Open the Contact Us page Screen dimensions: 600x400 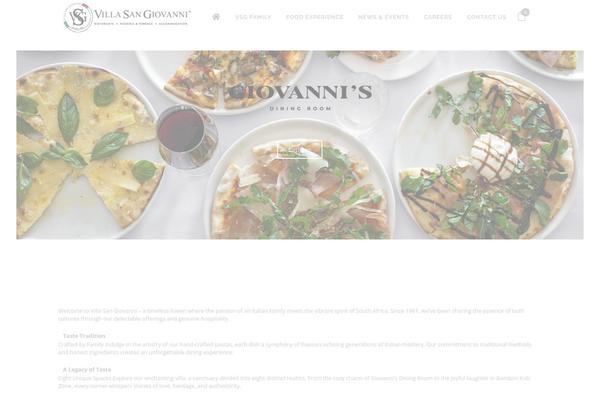[486, 17]
